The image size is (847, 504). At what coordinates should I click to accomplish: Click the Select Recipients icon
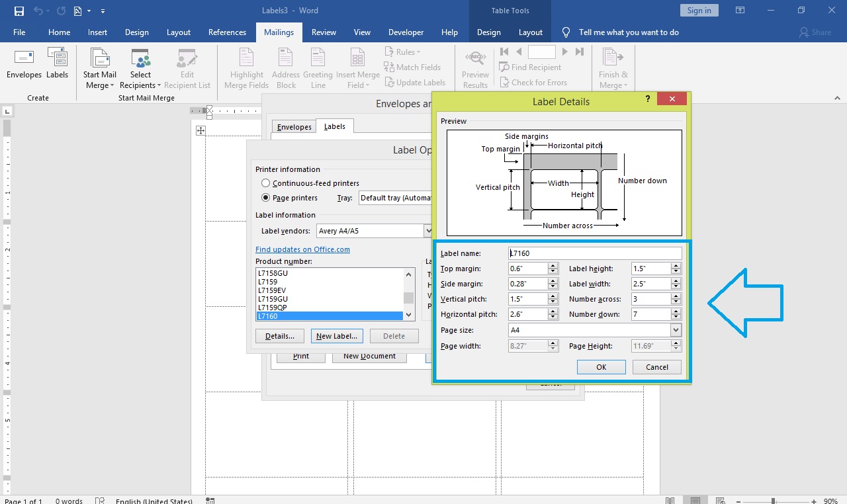140,60
